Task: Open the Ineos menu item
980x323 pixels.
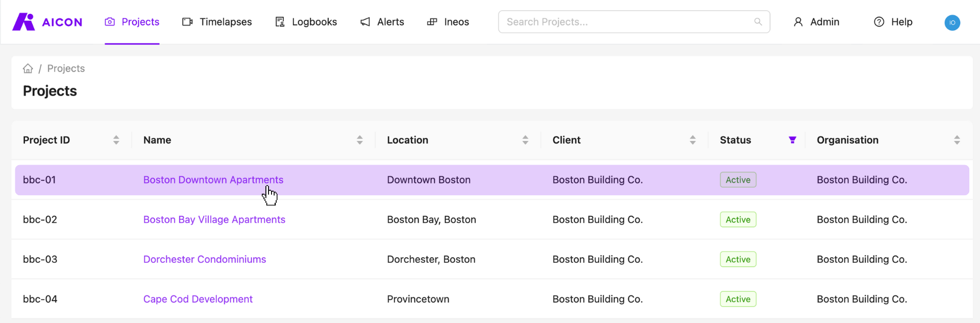Action: point(448,22)
